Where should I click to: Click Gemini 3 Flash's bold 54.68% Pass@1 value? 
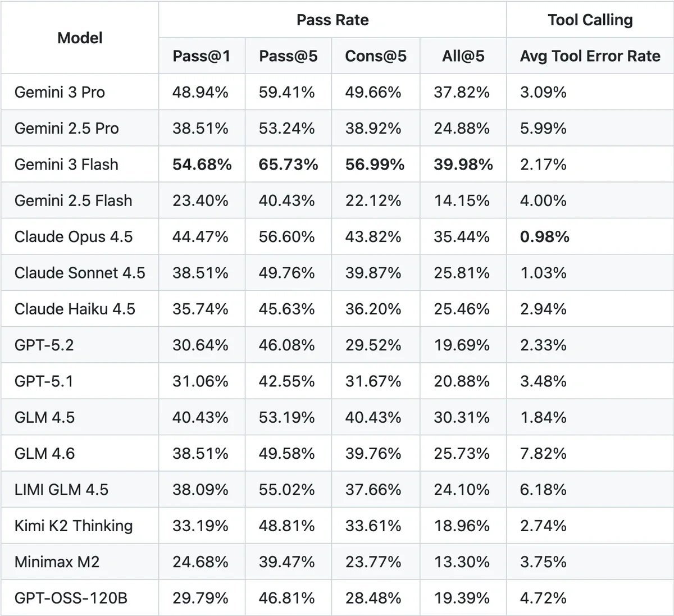pyautogui.click(x=202, y=165)
